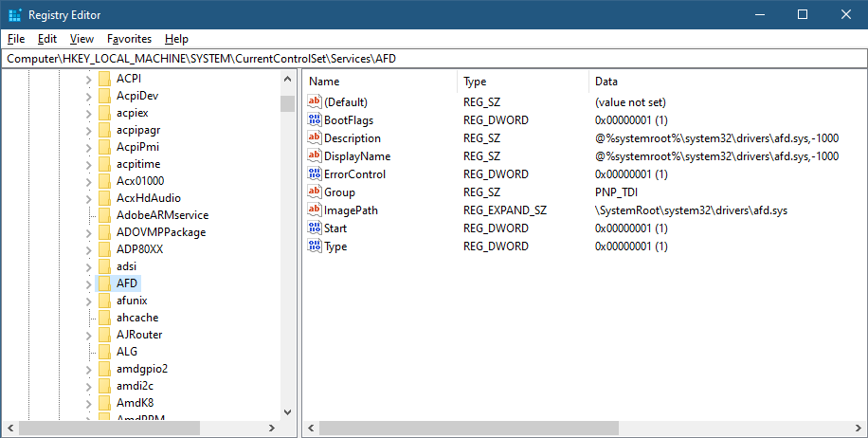Open the File menu
The width and height of the screenshot is (868, 438).
(16, 39)
